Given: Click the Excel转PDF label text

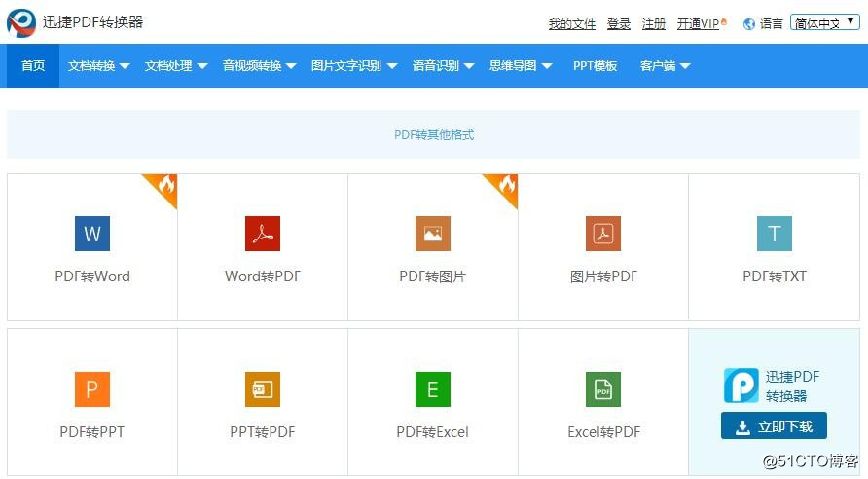Looking at the screenshot, I should pyautogui.click(x=603, y=432).
